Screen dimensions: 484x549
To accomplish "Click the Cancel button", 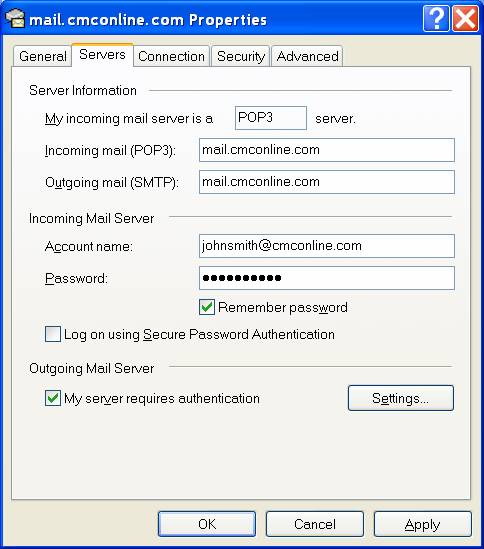I will coord(314,524).
